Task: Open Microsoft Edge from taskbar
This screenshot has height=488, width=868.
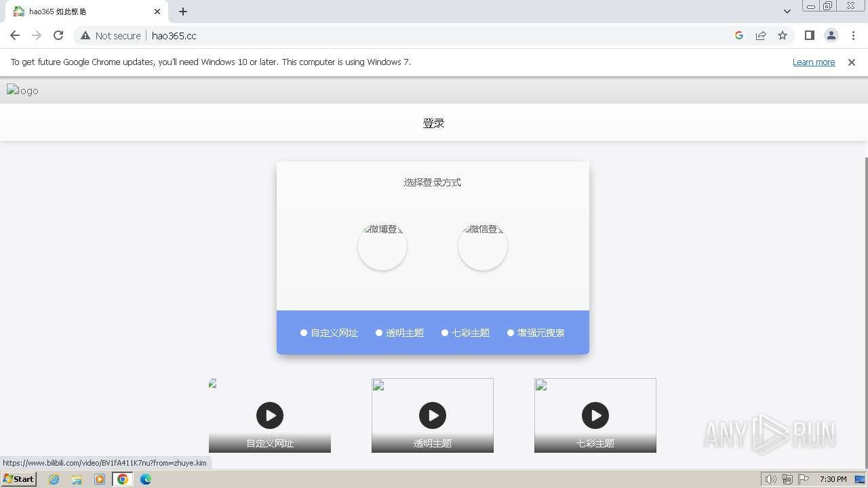Action: (x=146, y=479)
